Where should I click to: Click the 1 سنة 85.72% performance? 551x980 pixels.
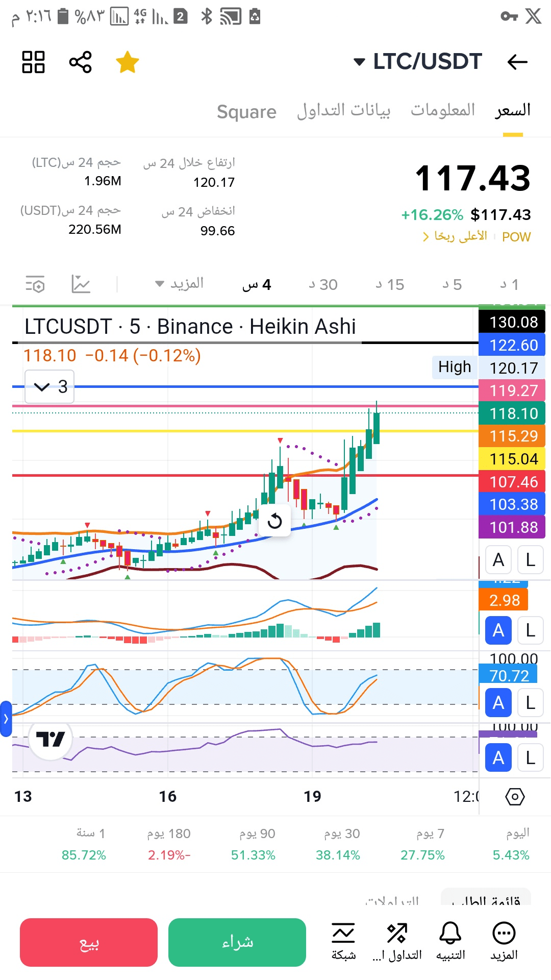point(84,844)
